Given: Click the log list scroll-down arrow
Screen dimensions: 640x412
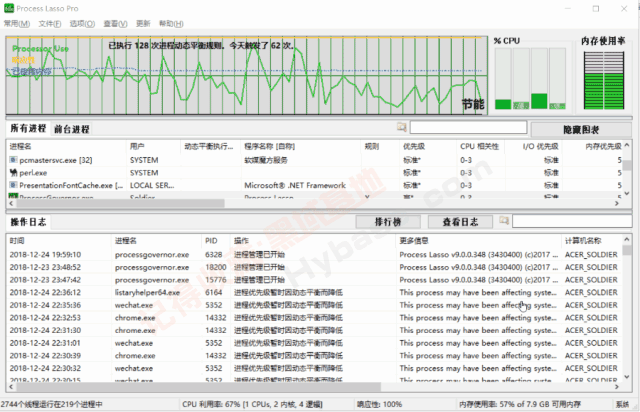Looking at the screenshot, I should pos(627,376).
